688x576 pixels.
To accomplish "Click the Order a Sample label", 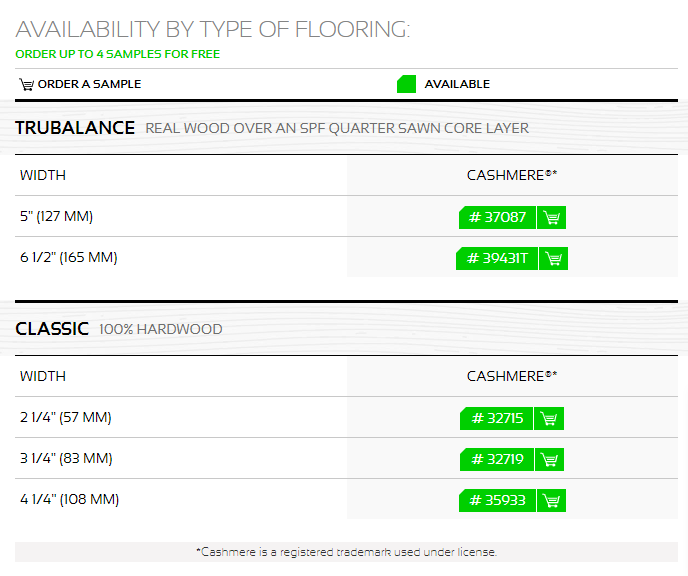I will (90, 84).
